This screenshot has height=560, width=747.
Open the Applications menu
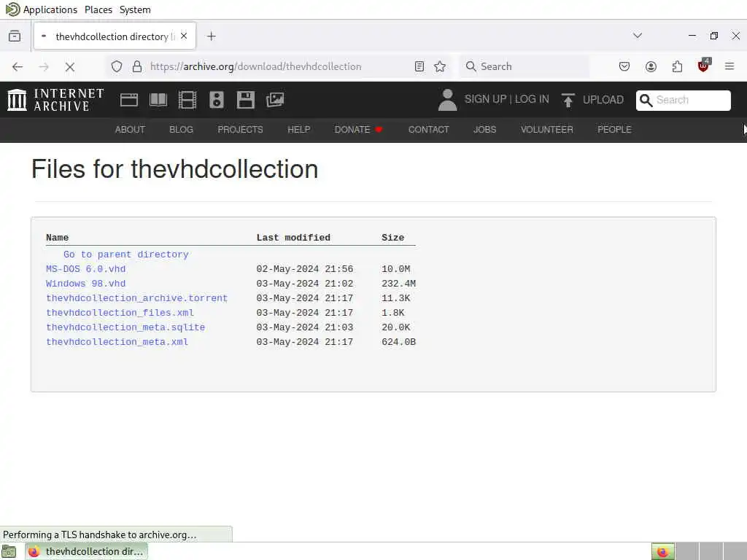(x=50, y=9)
